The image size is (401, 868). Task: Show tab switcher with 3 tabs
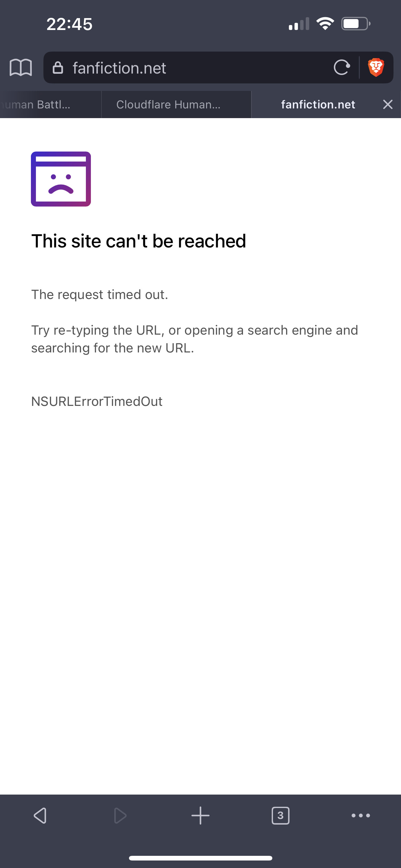(x=280, y=816)
